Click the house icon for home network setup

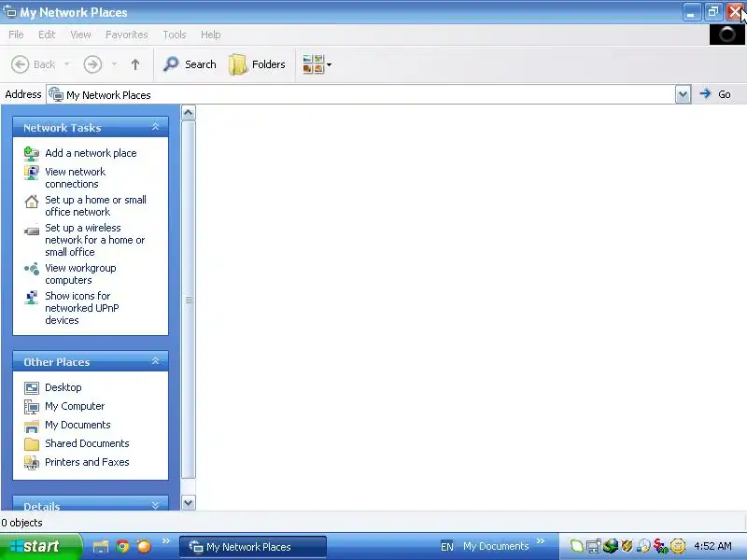pyautogui.click(x=32, y=202)
